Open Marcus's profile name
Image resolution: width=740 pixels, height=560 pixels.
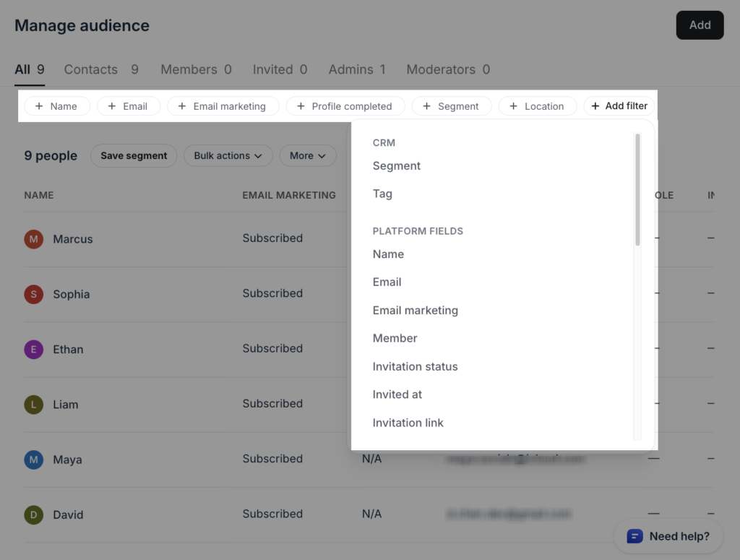pyautogui.click(x=73, y=239)
